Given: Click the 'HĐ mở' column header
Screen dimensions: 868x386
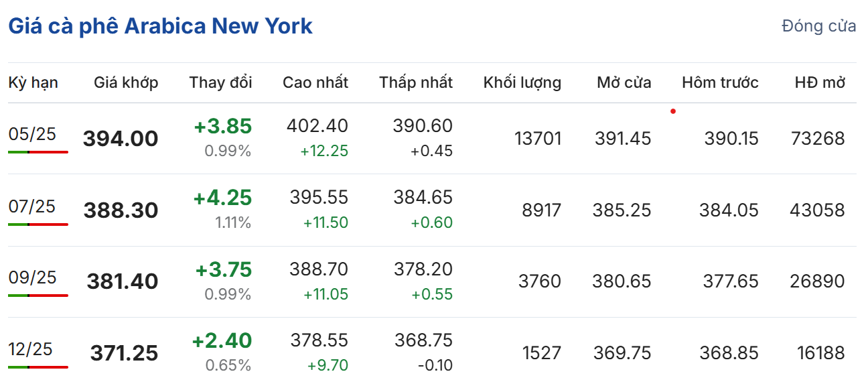Looking at the screenshot, I should [x=820, y=82].
